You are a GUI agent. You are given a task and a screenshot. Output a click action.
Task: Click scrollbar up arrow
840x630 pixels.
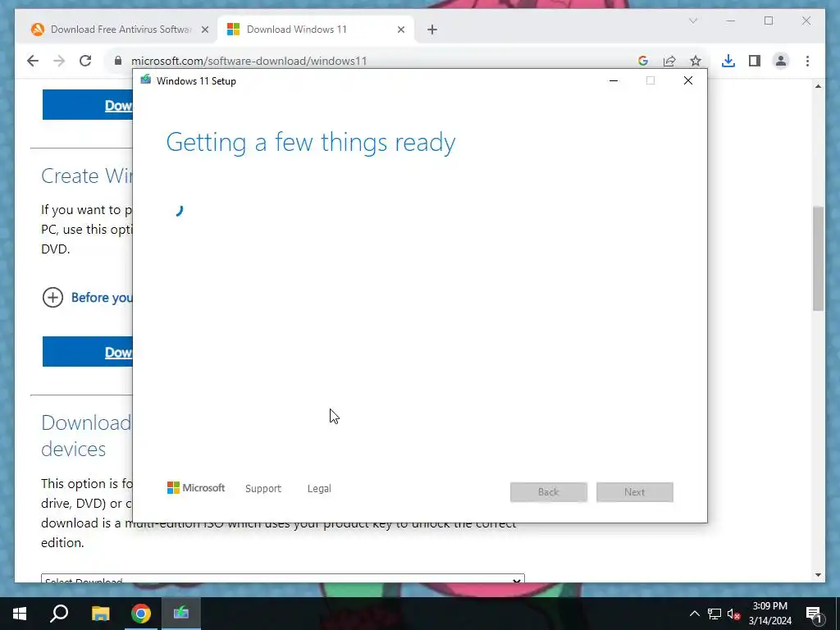coord(818,86)
